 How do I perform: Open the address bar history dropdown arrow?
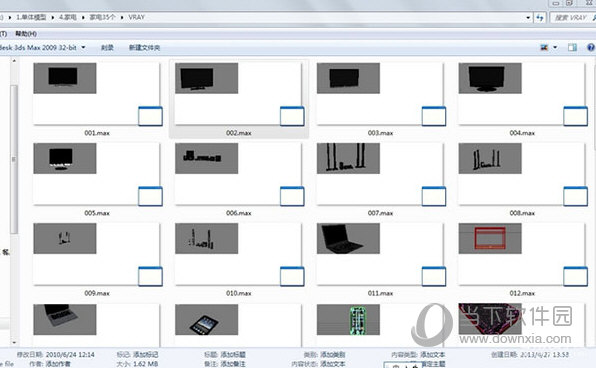point(528,17)
